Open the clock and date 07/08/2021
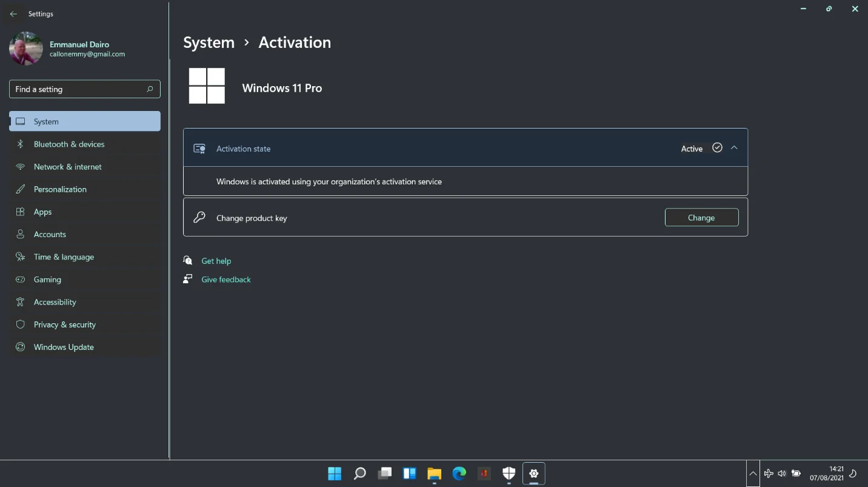 [x=827, y=474]
